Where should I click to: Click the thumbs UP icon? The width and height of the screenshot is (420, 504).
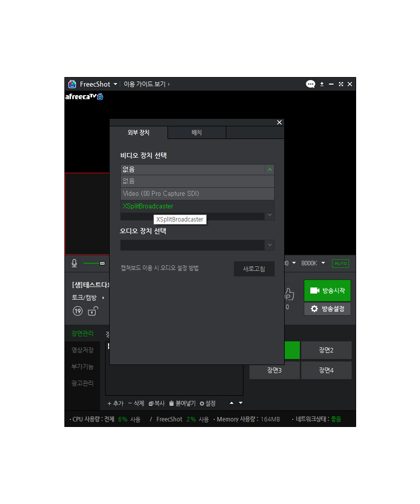tap(289, 294)
